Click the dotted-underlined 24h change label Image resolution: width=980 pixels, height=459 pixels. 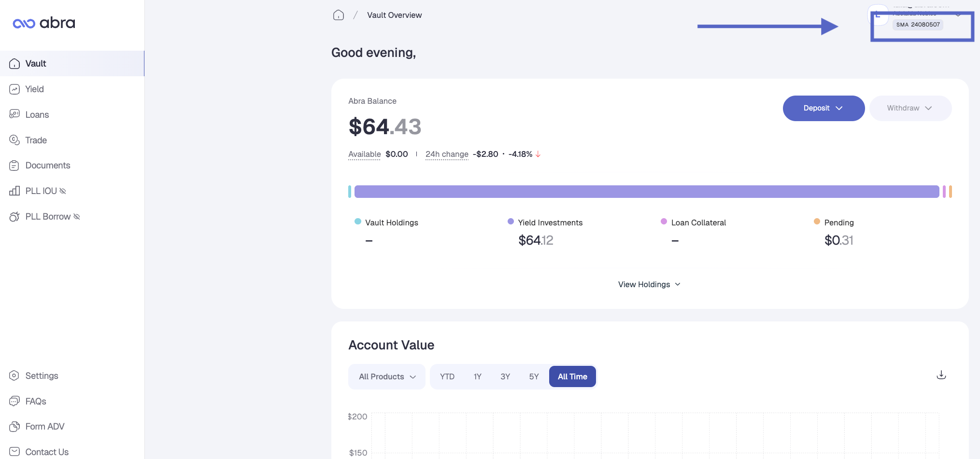point(447,154)
